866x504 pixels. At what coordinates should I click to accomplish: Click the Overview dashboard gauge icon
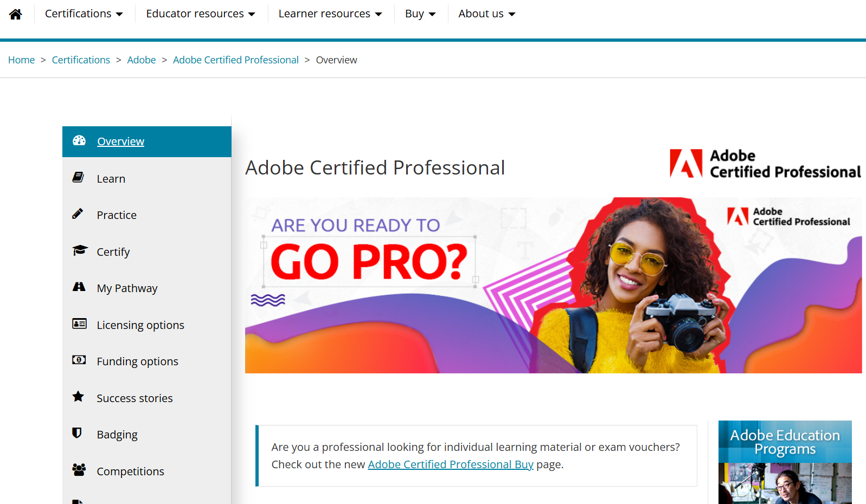(x=79, y=141)
